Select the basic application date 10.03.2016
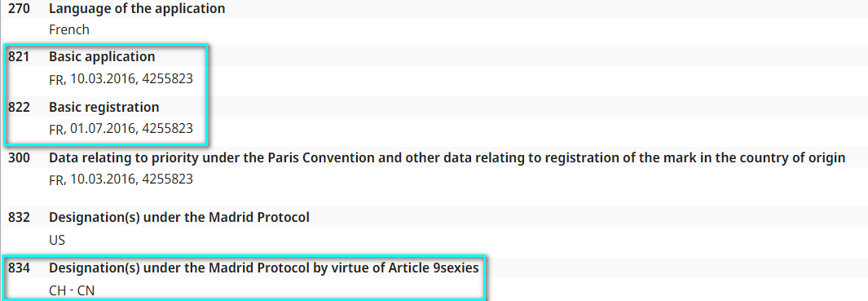This screenshot has width=868, height=301. 103,78
